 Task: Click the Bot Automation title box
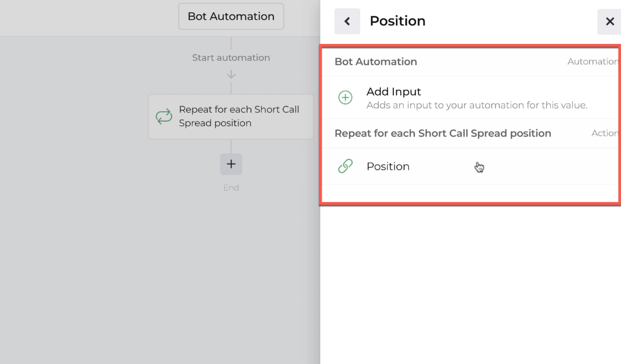[231, 16]
